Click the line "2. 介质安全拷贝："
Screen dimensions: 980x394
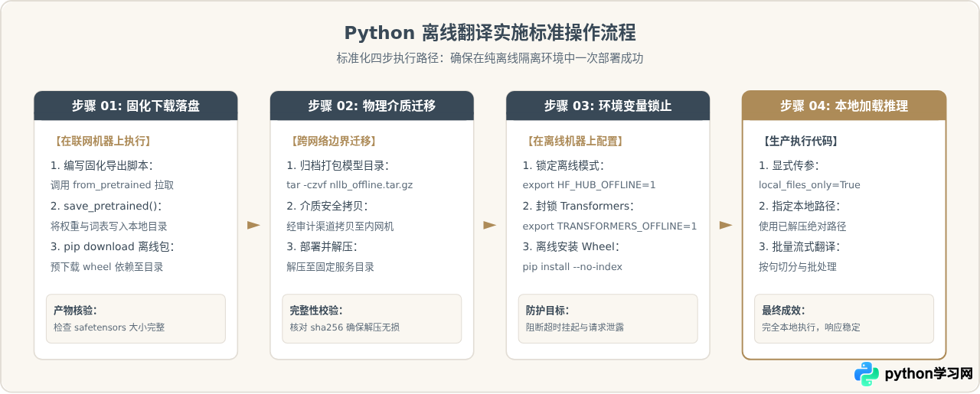pos(327,207)
